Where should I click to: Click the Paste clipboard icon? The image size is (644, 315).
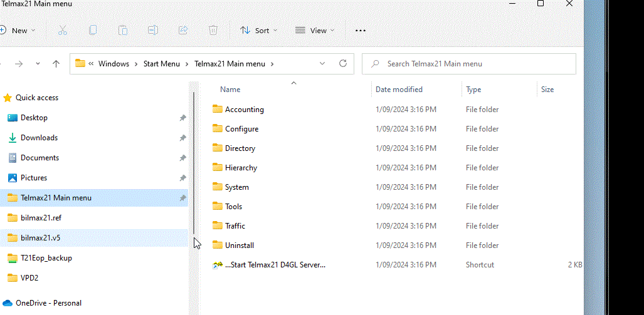pyautogui.click(x=123, y=30)
